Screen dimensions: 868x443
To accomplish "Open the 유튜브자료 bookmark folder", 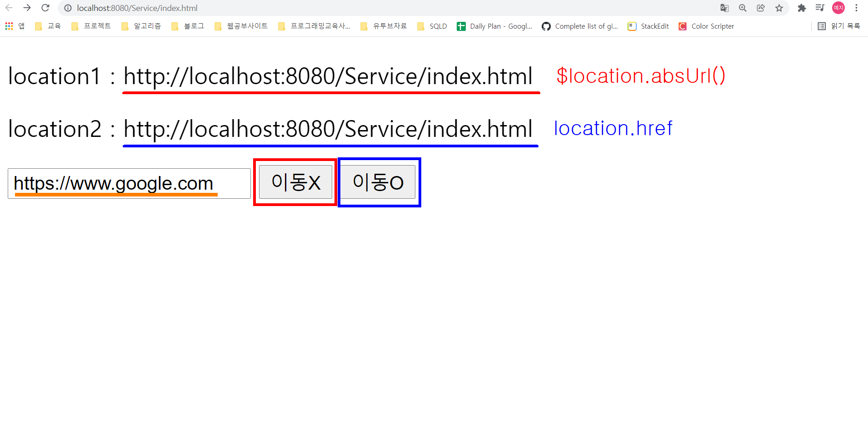I will coord(384,26).
